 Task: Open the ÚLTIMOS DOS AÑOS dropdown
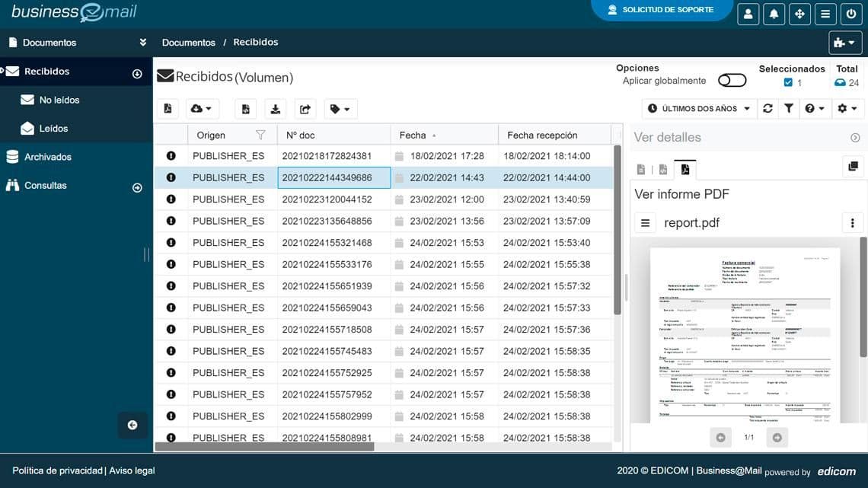pos(699,109)
